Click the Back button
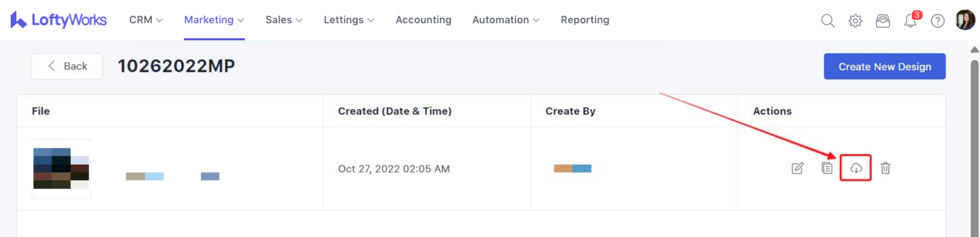Image resolution: width=980 pixels, height=237 pixels. click(67, 66)
